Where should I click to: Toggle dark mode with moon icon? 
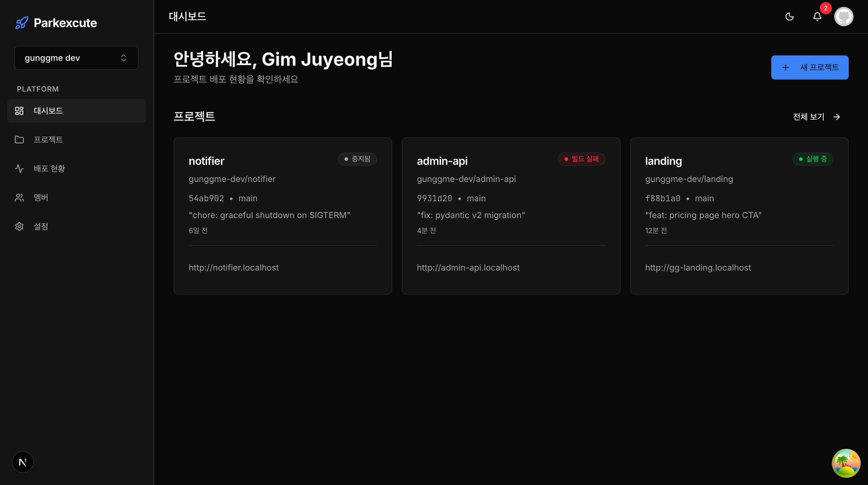point(790,17)
